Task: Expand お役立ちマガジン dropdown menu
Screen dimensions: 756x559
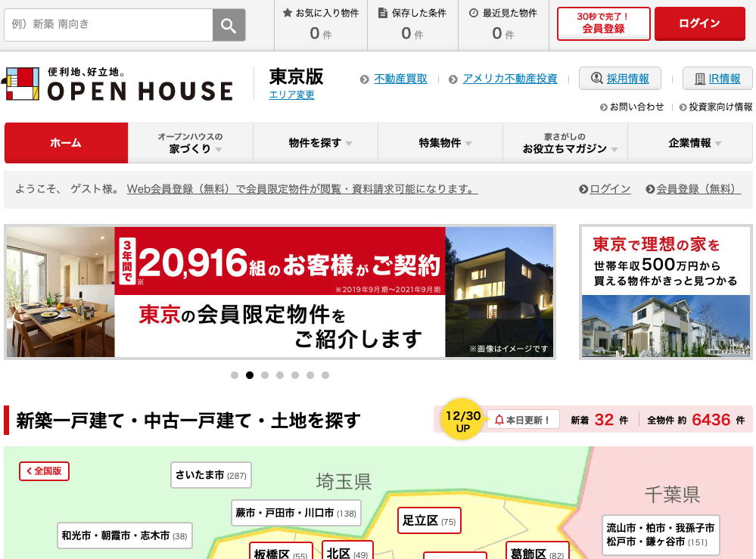Action: coord(565,143)
